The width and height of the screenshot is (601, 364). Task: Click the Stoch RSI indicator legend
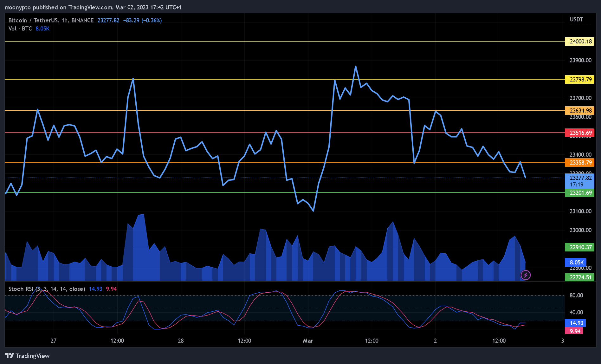tap(47, 289)
